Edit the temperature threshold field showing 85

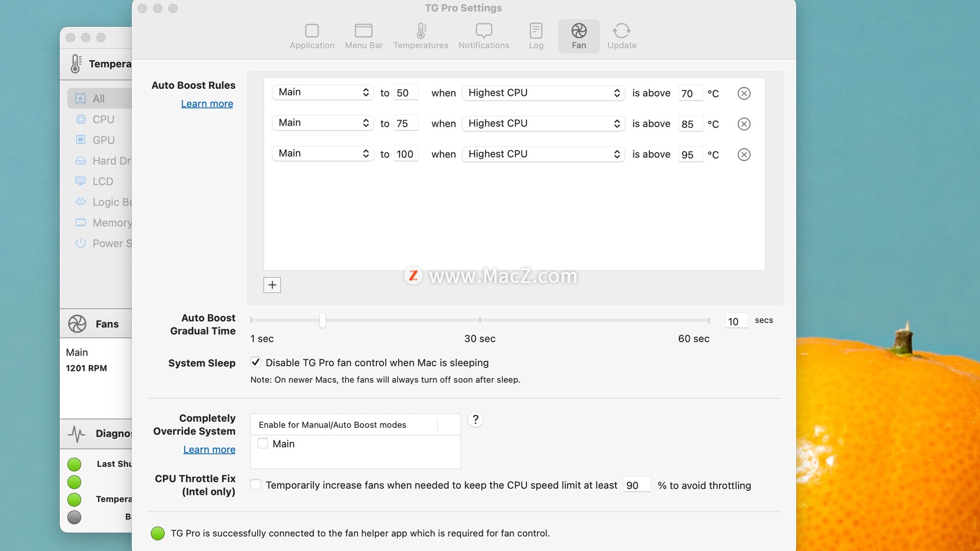click(x=691, y=124)
